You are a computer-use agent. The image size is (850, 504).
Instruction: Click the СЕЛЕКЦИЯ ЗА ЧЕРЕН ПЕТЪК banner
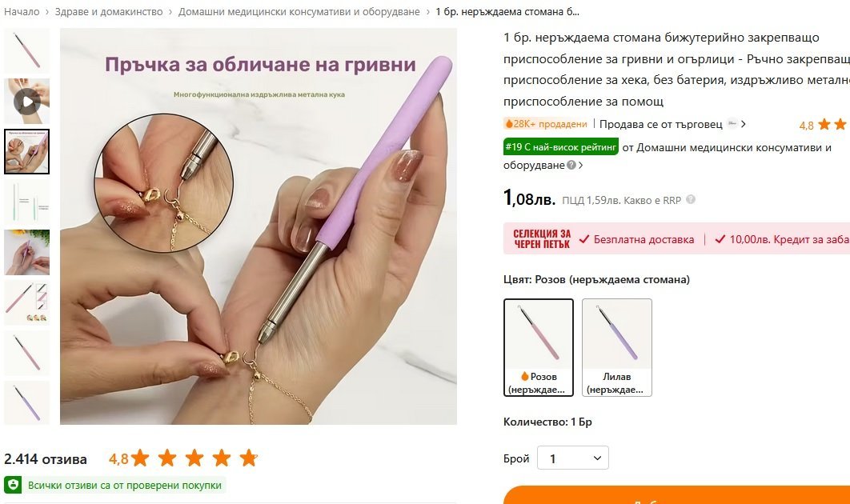542,239
